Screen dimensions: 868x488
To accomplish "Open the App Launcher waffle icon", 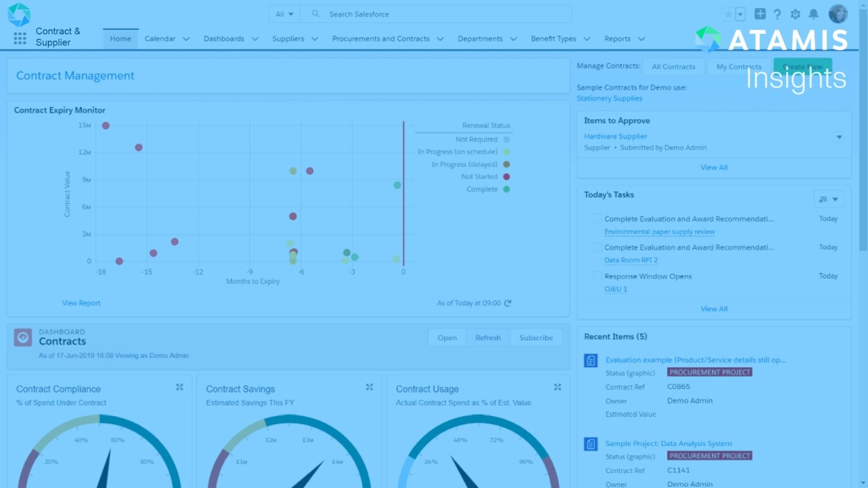I will tap(20, 38).
